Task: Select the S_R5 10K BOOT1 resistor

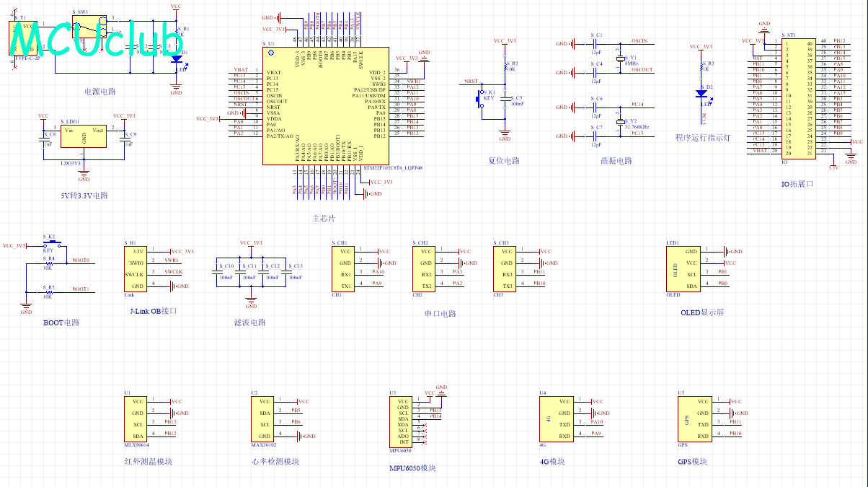Action: 49,292
